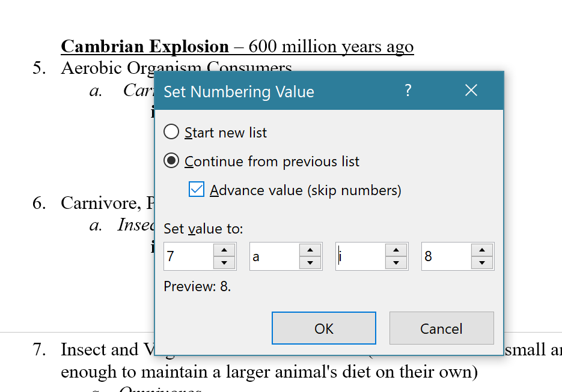Increase the fourth level value from 8
562x392 pixels.
(x=482, y=250)
